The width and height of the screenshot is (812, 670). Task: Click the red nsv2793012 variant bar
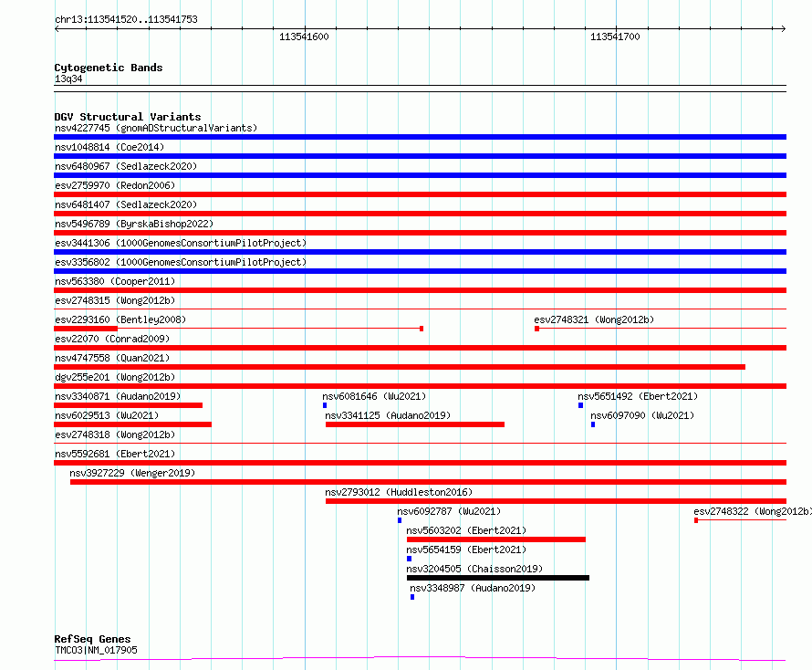click(x=557, y=501)
